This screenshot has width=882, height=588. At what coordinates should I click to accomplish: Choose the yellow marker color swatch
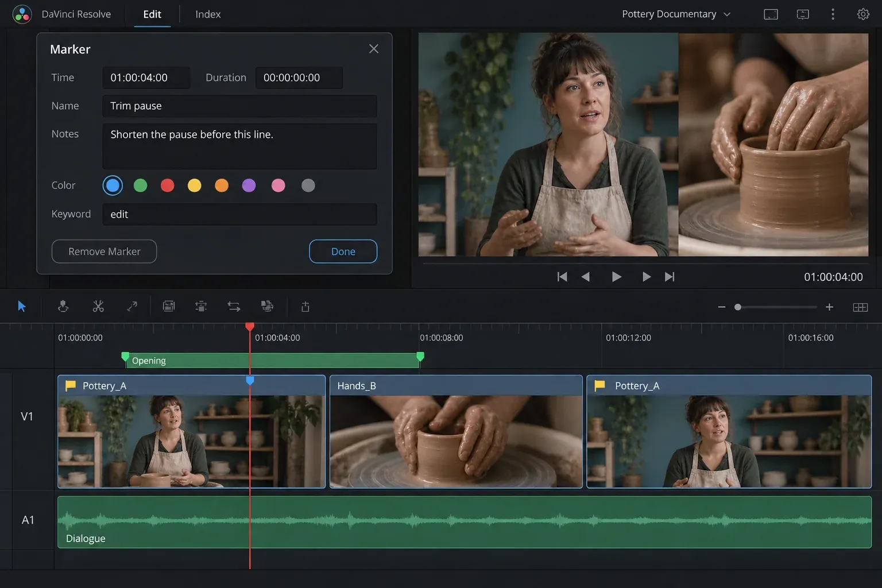pyautogui.click(x=195, y=185)
